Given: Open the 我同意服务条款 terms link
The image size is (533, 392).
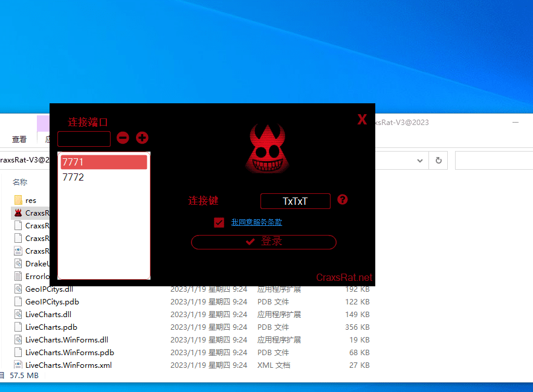Looking at the screenshot, I should 257,222.
